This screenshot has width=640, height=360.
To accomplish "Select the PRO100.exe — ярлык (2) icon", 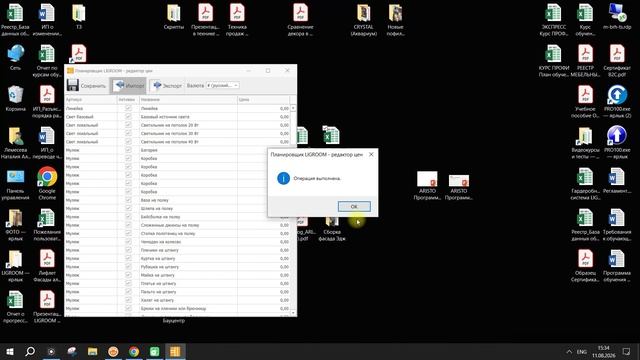I will tap(617, 101).
